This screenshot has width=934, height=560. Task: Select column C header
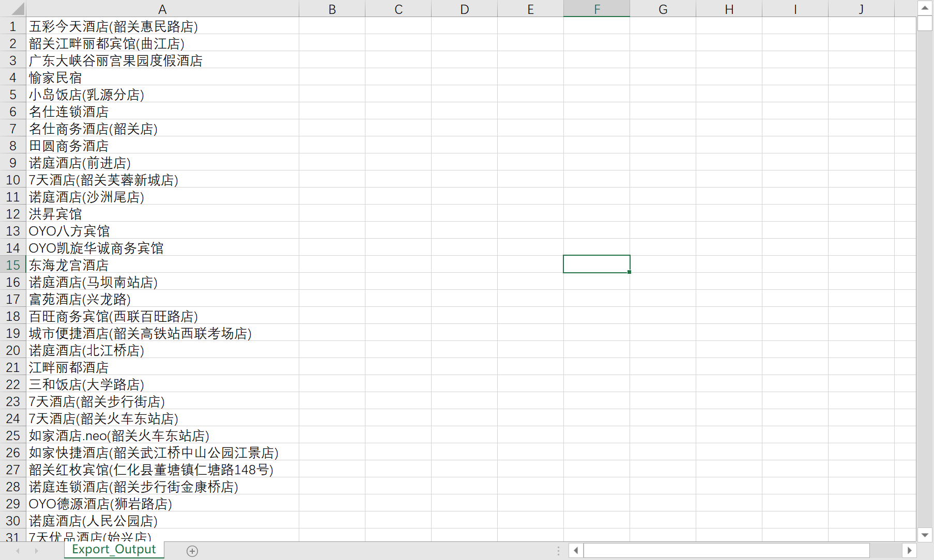pyautogui.click(x=398, y=9)
